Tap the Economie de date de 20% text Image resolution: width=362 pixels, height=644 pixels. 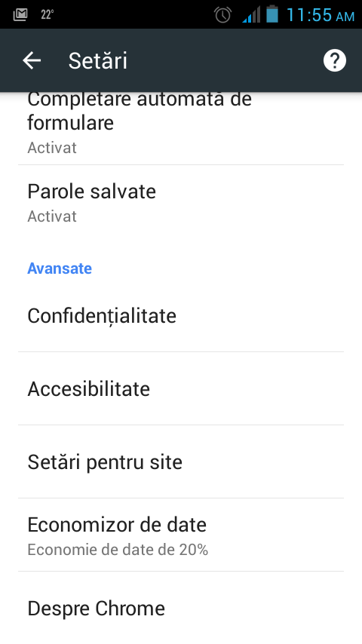click(118, 550)
